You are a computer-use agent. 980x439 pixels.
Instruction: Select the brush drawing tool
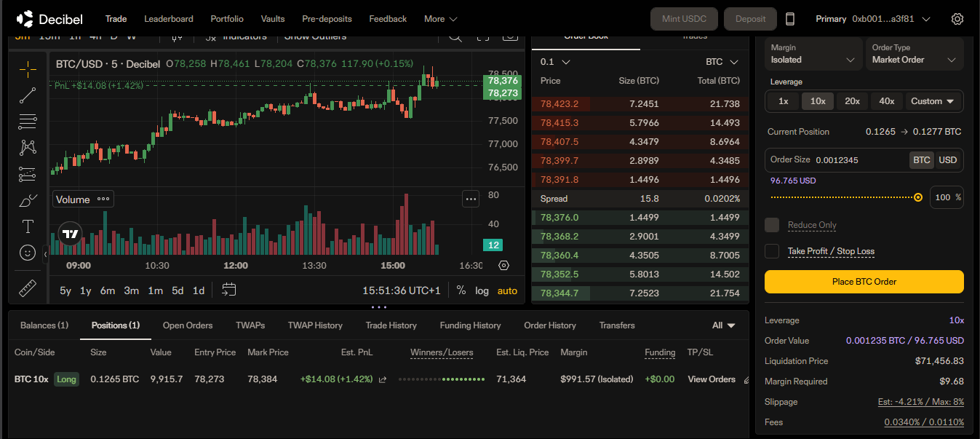(28, 200)
